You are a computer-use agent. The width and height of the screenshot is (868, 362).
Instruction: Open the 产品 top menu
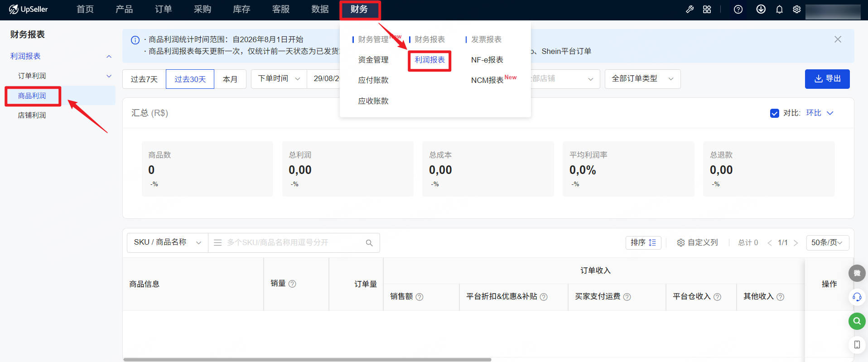tap(124, 9)
